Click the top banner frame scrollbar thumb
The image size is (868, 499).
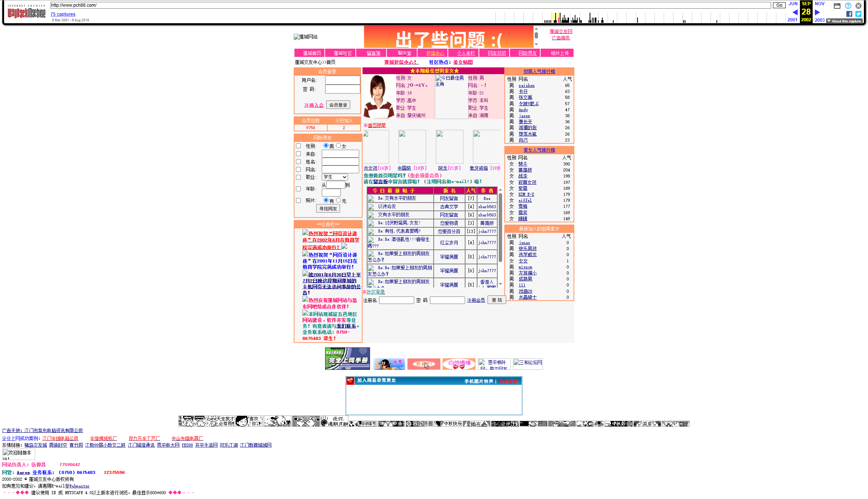coord(536,35)
